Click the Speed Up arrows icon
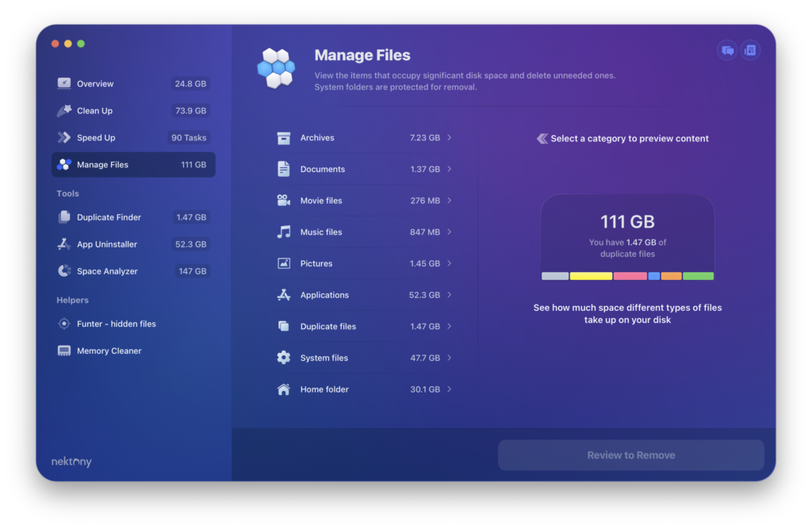 point(63,137)
